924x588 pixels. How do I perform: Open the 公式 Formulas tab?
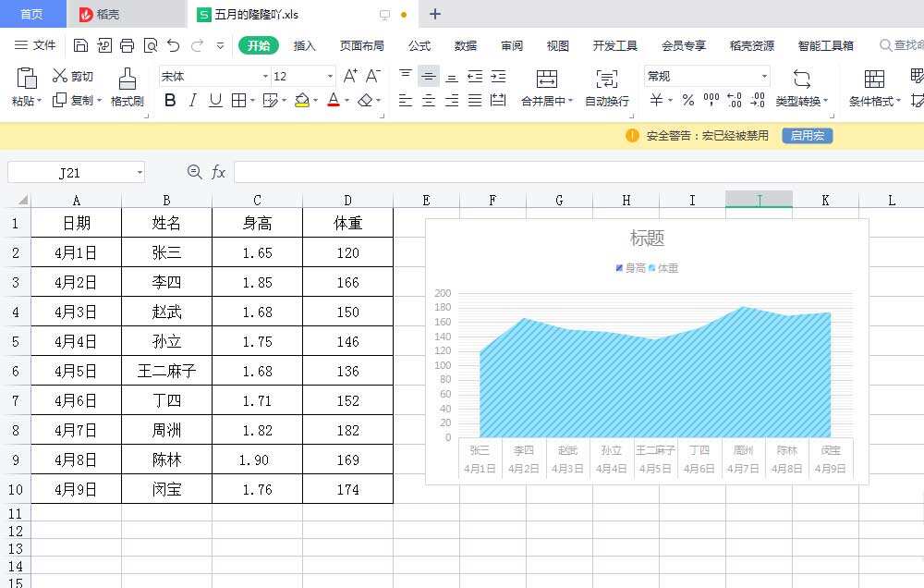coord(419,45)
